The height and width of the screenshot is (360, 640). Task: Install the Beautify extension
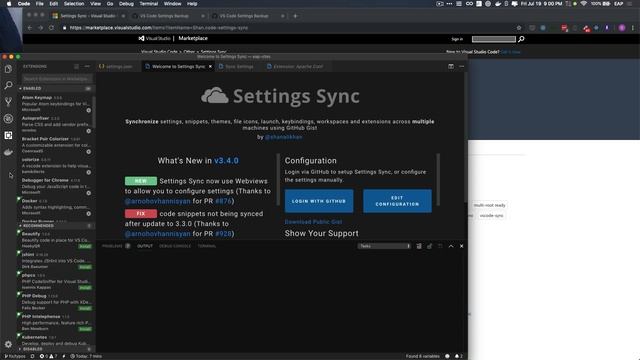tap(85, 247)
